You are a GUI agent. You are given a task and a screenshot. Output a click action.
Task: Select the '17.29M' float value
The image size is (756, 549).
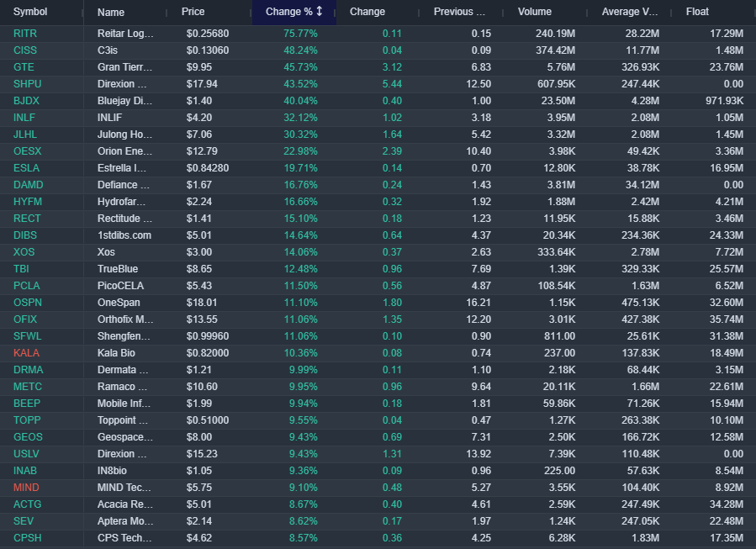click(x=727, y=34)
